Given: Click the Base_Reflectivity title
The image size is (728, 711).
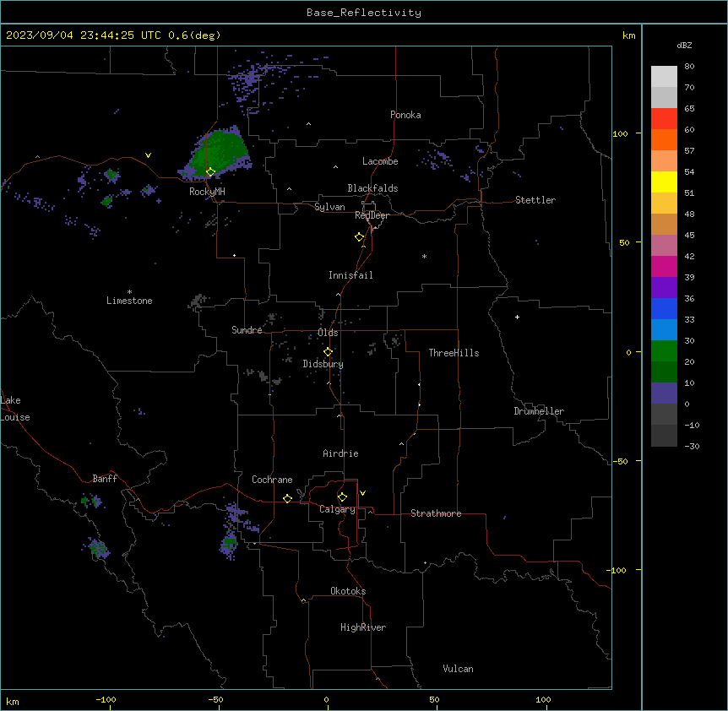Looking at the screenshot, I should [x=364, y=13].
